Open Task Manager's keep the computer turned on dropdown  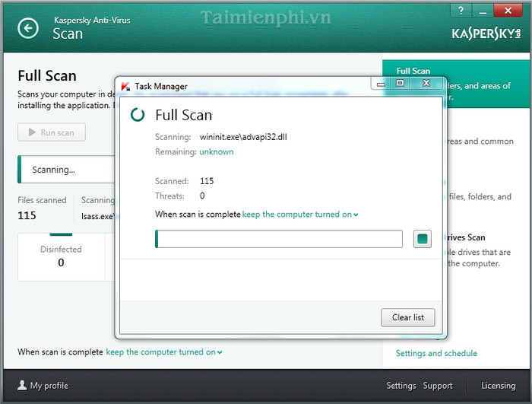point(300,215)
